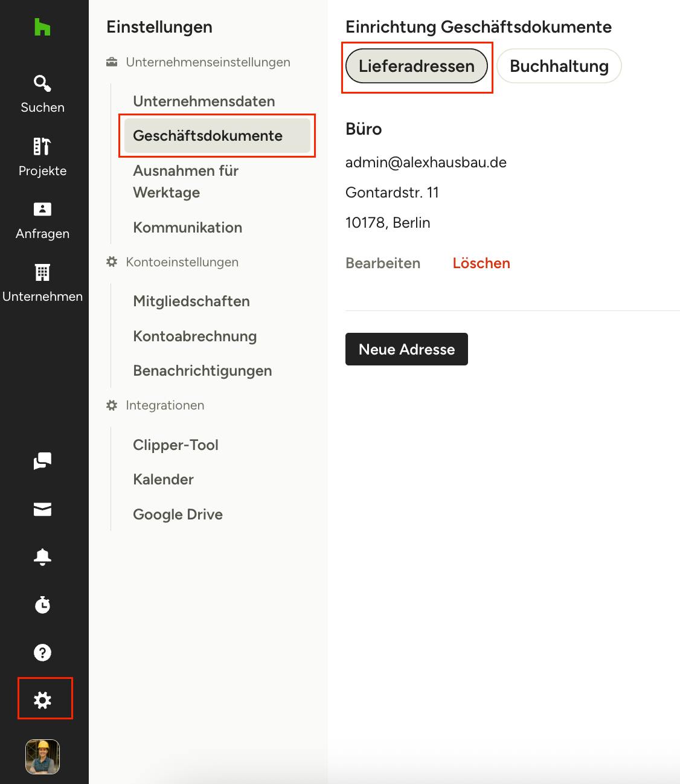Select the Lieferadressen tab
680x784 pixels.
point(416,66)
